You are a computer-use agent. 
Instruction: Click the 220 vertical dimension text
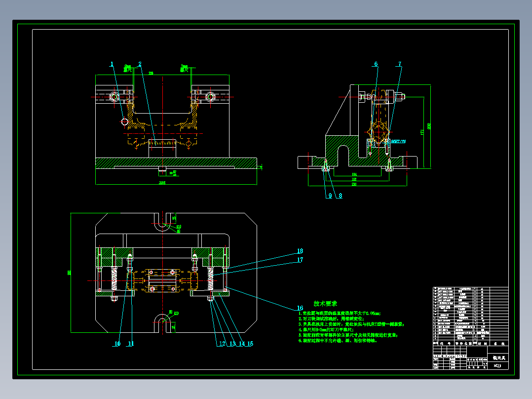pos(429,126)
